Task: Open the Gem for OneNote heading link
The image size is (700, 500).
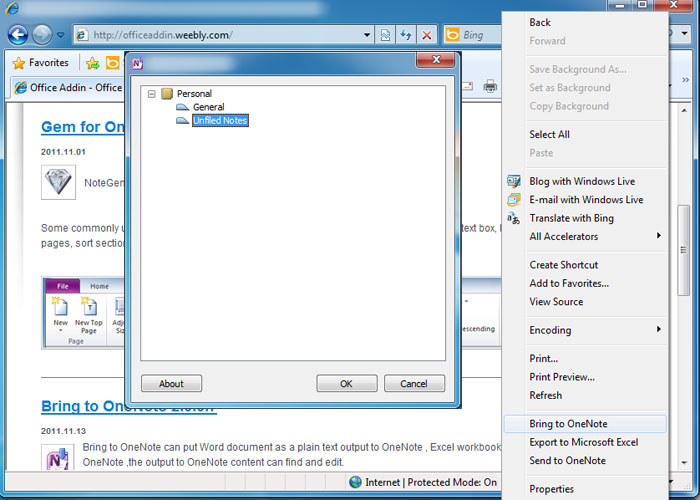Action: tap(83, 127)
